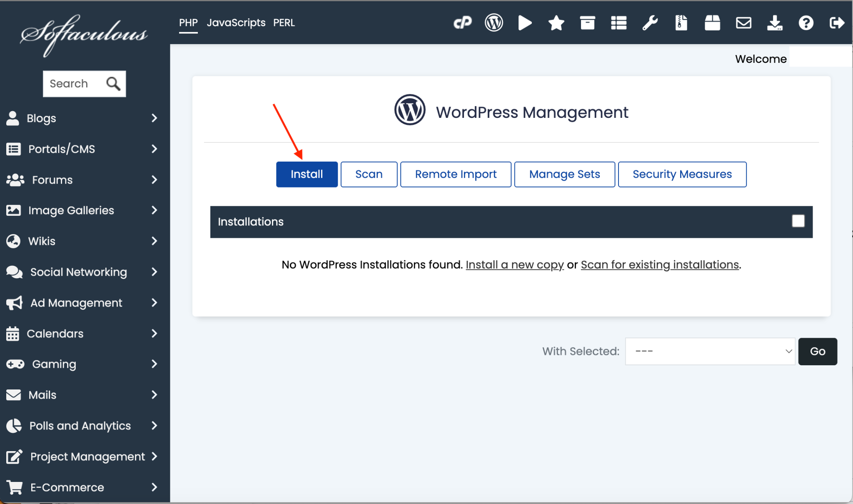Click the Portals/CMS list icon

point(13,149)
